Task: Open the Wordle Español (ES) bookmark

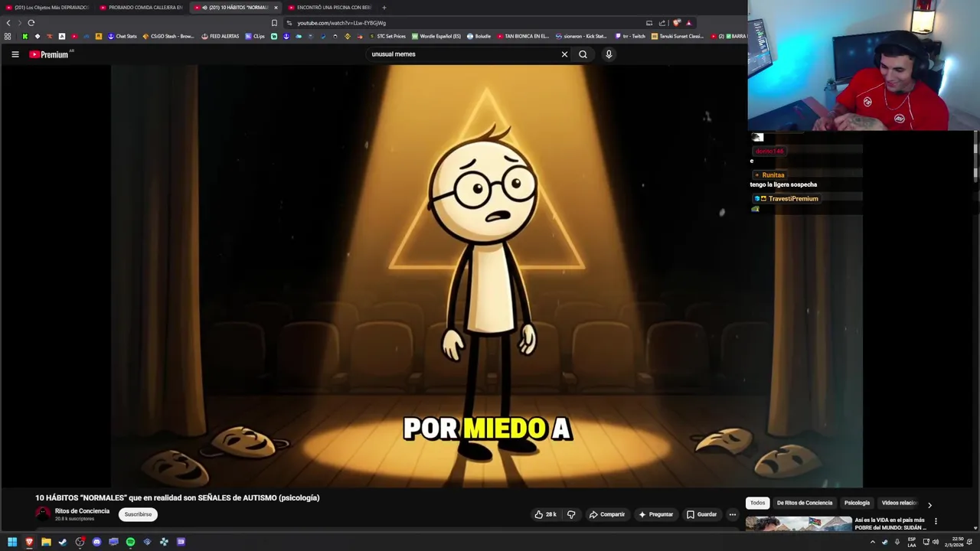Action: (x=436, y=36)
